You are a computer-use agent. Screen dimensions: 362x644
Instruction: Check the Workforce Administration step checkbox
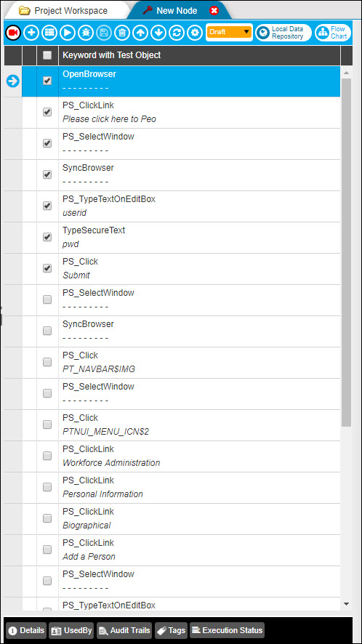[47, 456]
